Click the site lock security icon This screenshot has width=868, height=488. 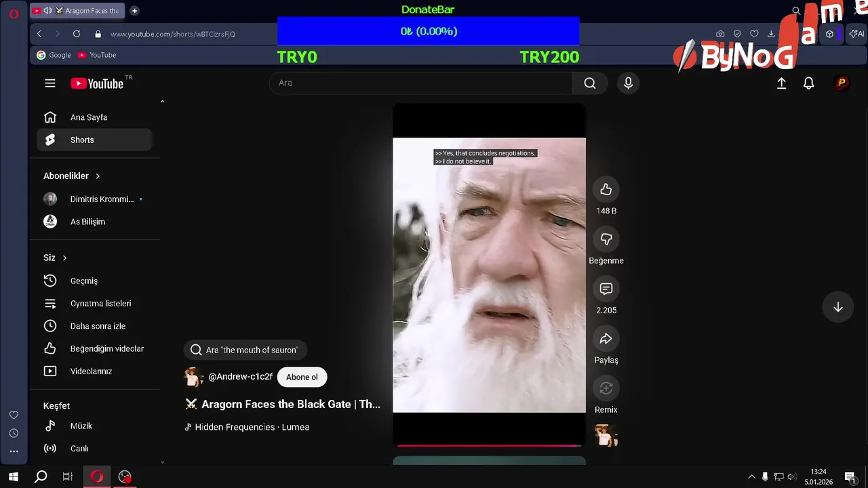point(98,34)
